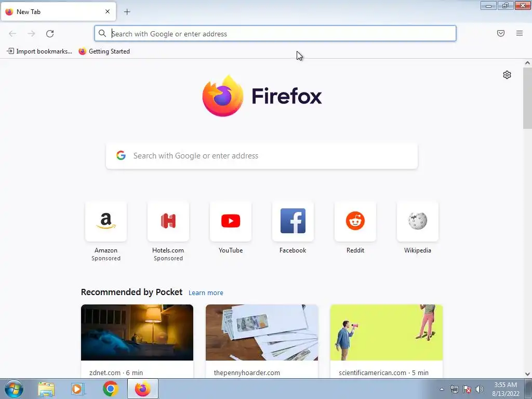Screen dimensions: 532x399
Task: Click the Learn more Pocket link
Action: [x=206, y=292]
